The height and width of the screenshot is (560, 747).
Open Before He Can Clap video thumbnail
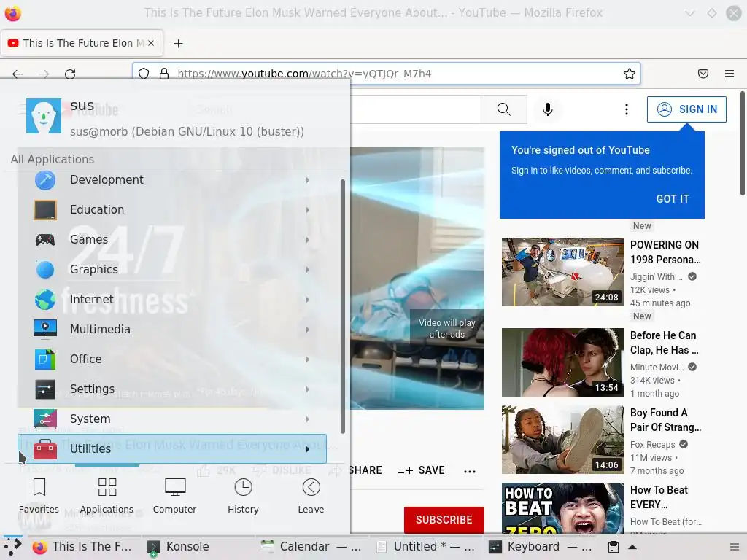point(563,362)
